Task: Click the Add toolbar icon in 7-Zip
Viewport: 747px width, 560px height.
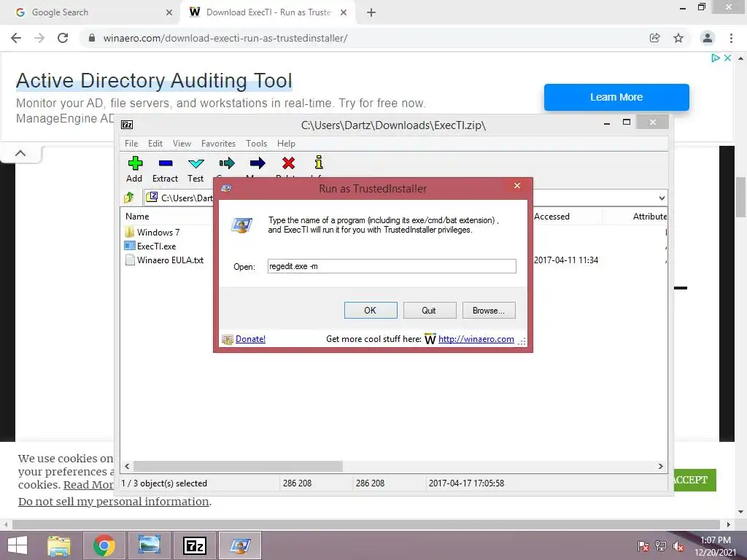Action: [x=135, y=163]
